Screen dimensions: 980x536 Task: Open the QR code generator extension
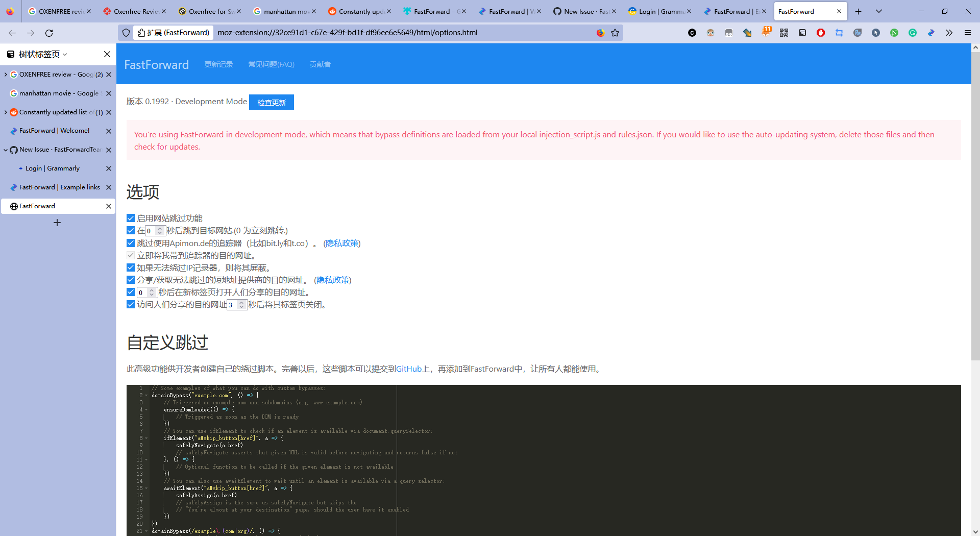(x=784, y=33)
